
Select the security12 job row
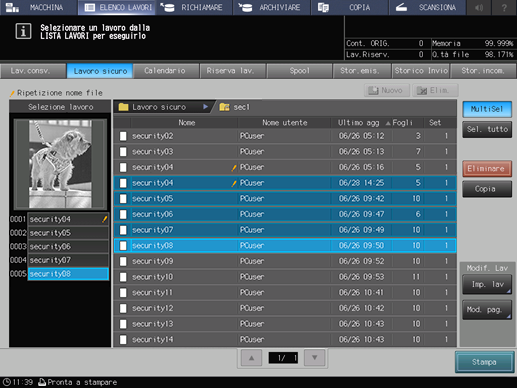tap(285, 308)
